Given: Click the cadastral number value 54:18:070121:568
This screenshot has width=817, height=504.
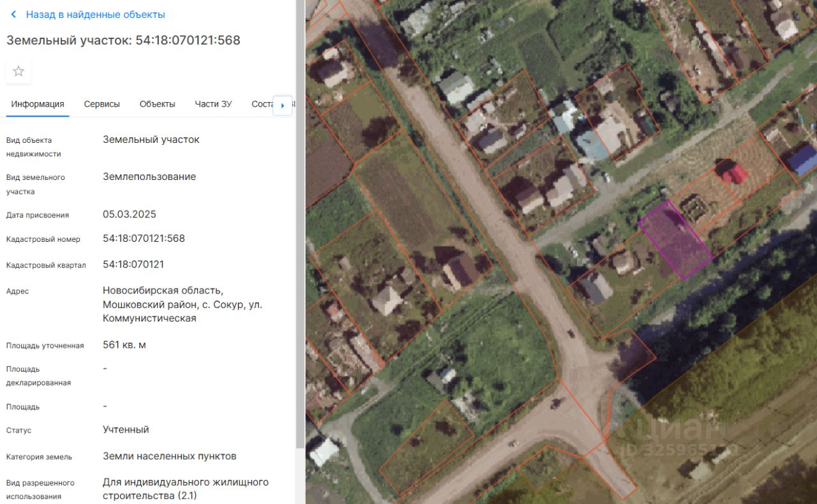Looking at the screenshot, I should point(144,239).
